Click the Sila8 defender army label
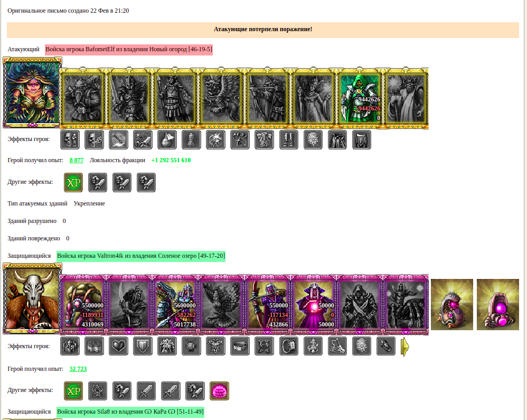Image resolution: width=527 pixels, height=420 pixels. (130, 412)
